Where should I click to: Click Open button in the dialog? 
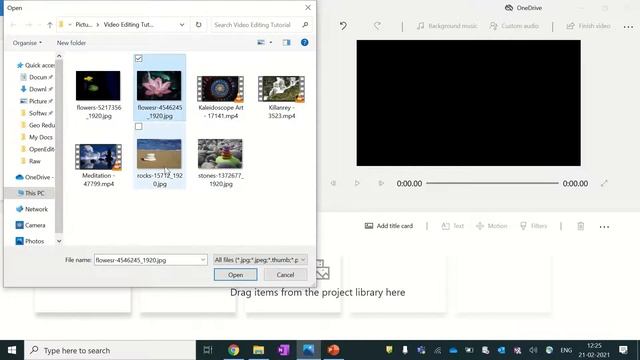coord(236,275)
